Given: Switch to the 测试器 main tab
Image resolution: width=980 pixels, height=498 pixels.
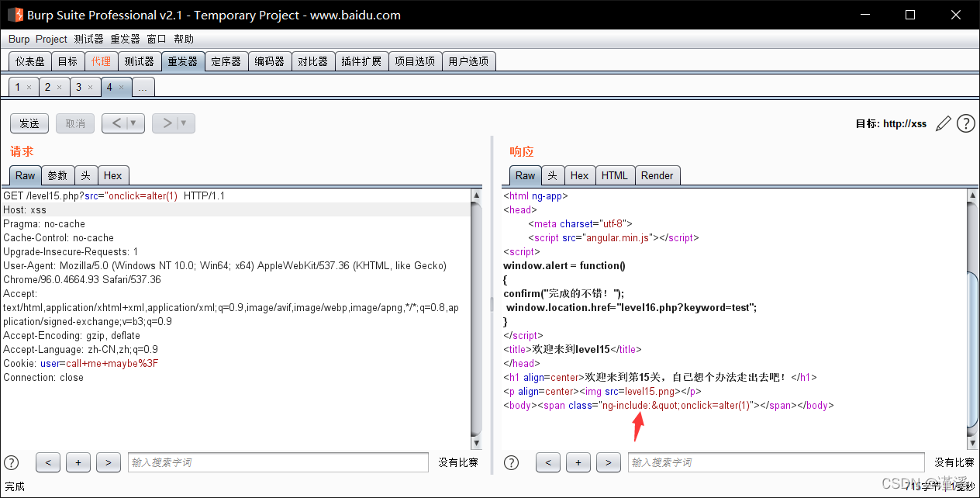Looking at the screenshot, I should (x=140, y=61).
